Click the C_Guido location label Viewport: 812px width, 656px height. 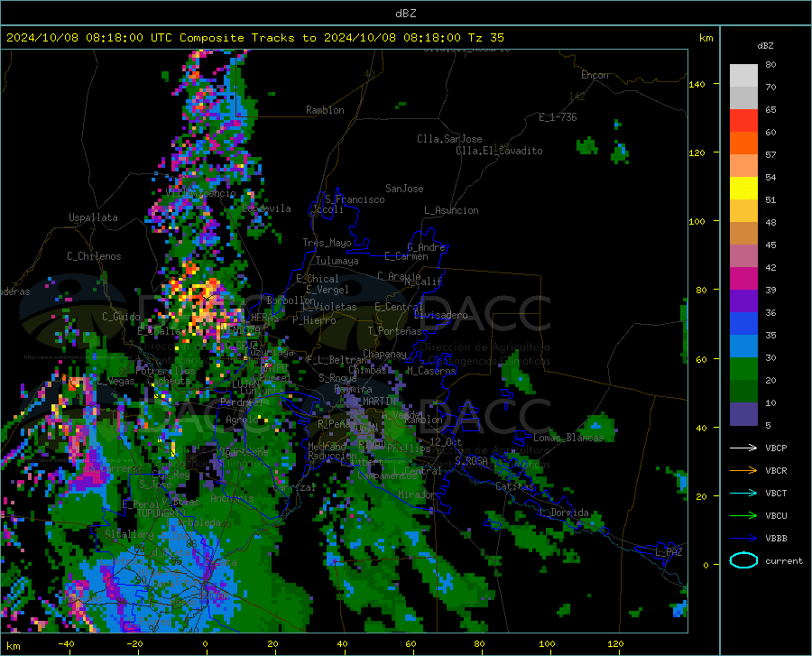pyautogui.click(x=121, y=317)
